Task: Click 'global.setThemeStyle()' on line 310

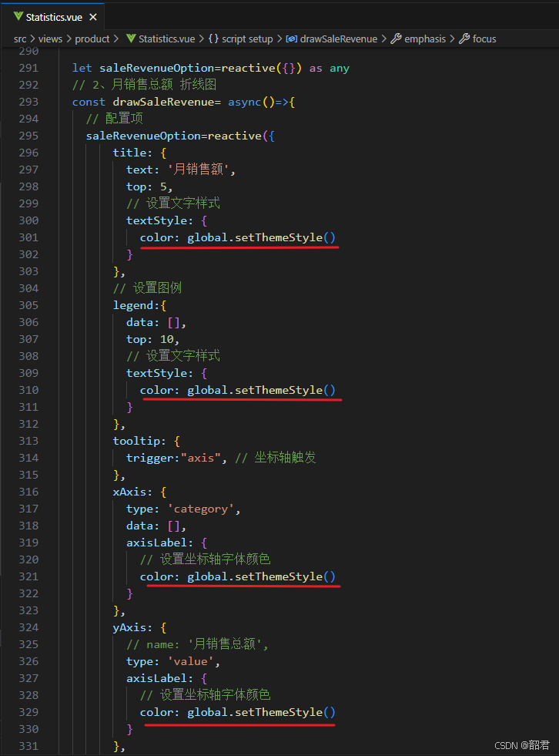Action: (261, 390)
